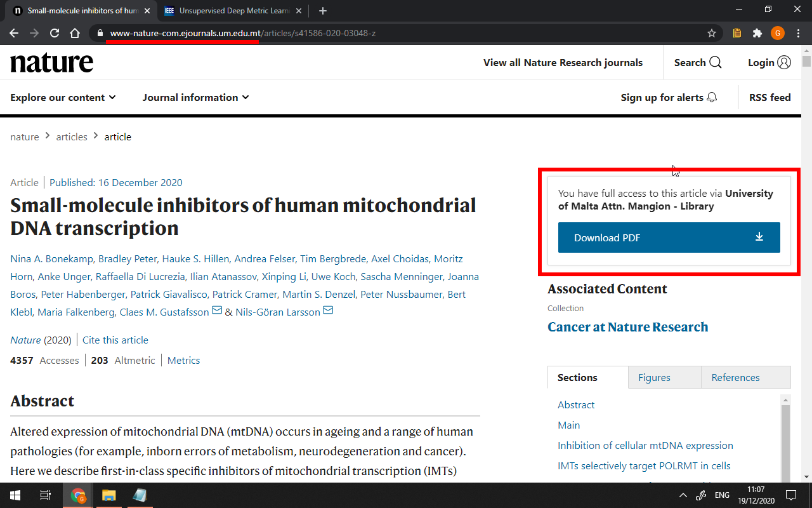
Task: Reload the page with refresh icon
Action: pos(55,33)
